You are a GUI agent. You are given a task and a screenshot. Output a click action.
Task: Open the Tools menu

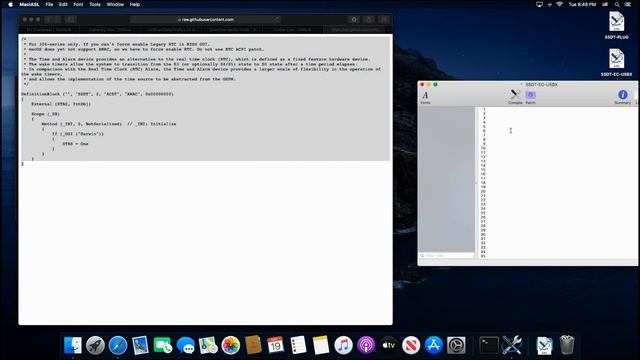tap(95, 4)
